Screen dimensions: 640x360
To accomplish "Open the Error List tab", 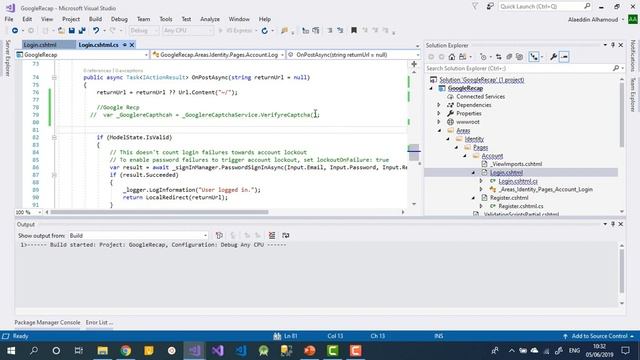I will 99,322.
